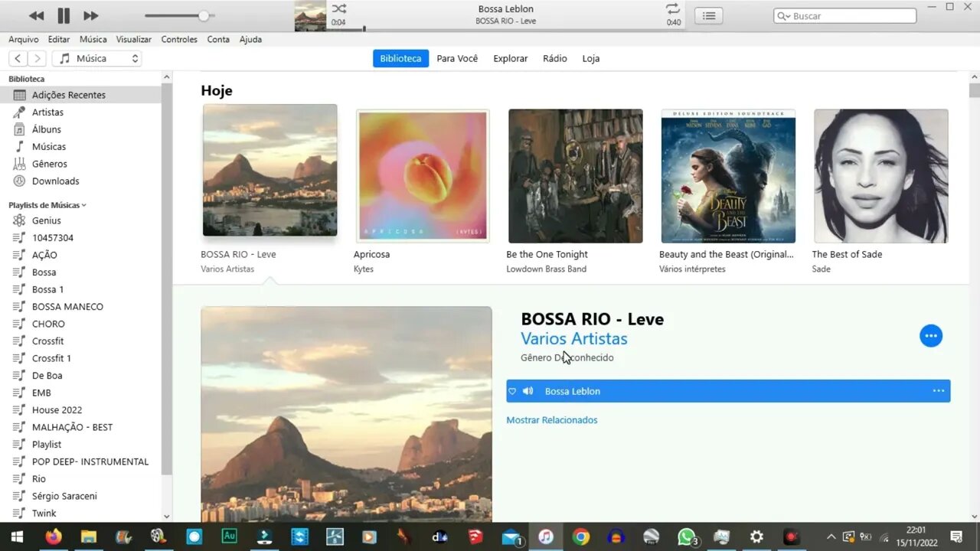Screen dimensions: 980x551
Task: Open the Música media type dropdown
Action: (x=96, y=58)
